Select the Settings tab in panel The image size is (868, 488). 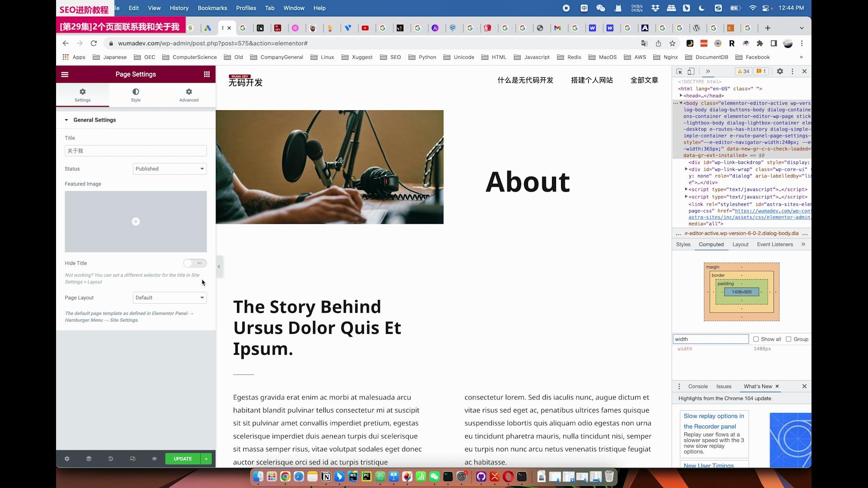click(82, 95)
